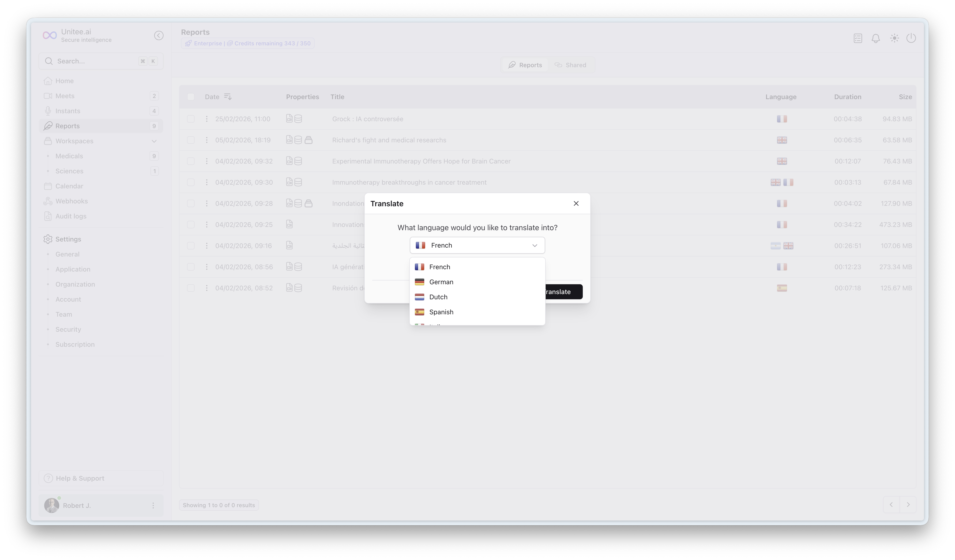Click the UK flag on Experimental Immunotherapy row

[x=782, y=161]
